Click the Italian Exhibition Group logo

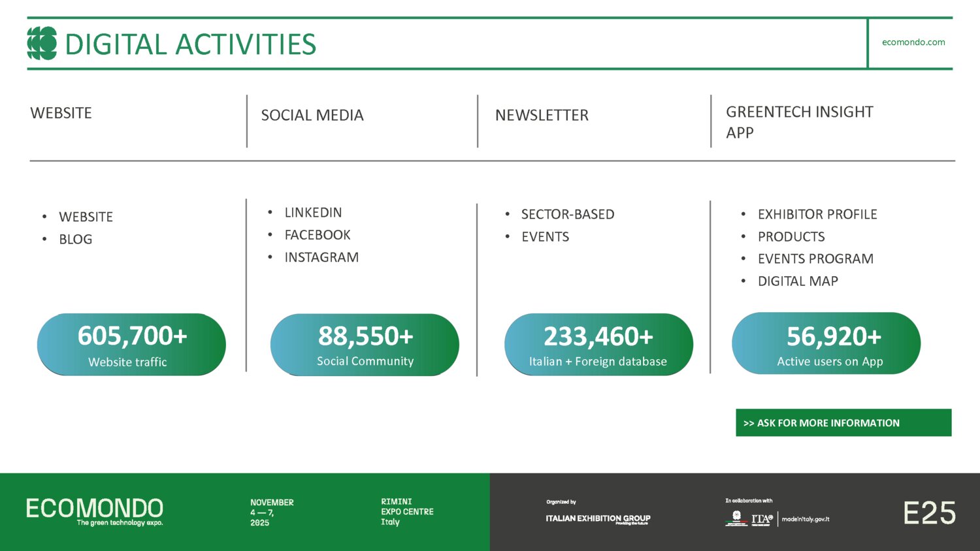(598, 519)
